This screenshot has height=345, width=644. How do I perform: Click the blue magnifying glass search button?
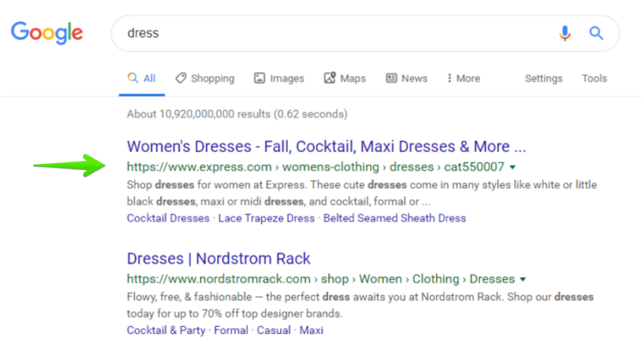click(596, 33)
